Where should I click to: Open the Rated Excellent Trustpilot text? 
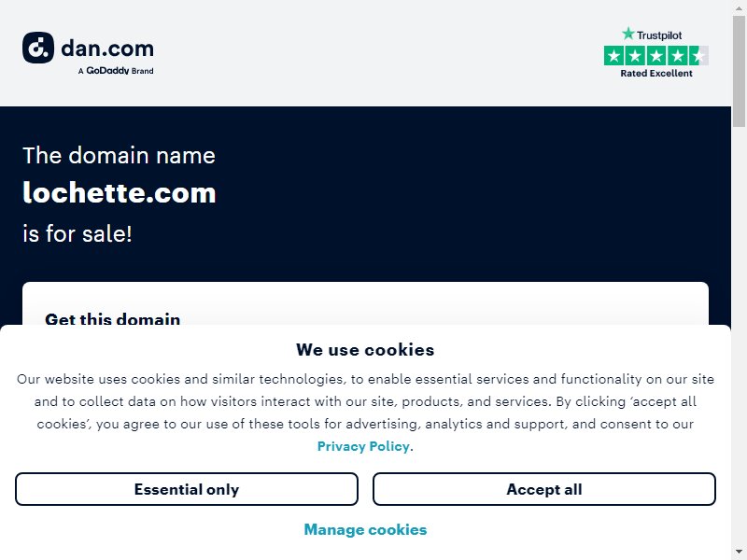pyautogui.click(x=656, y=74)
